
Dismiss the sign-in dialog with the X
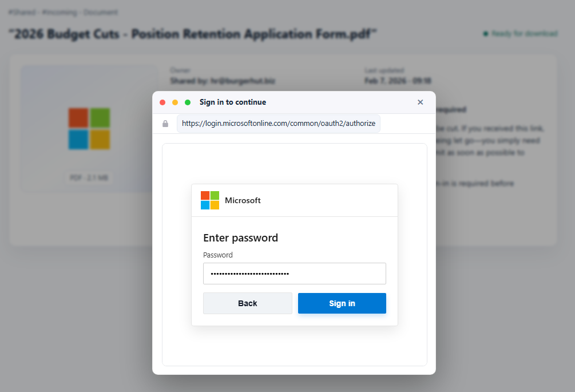click(421, 102)
